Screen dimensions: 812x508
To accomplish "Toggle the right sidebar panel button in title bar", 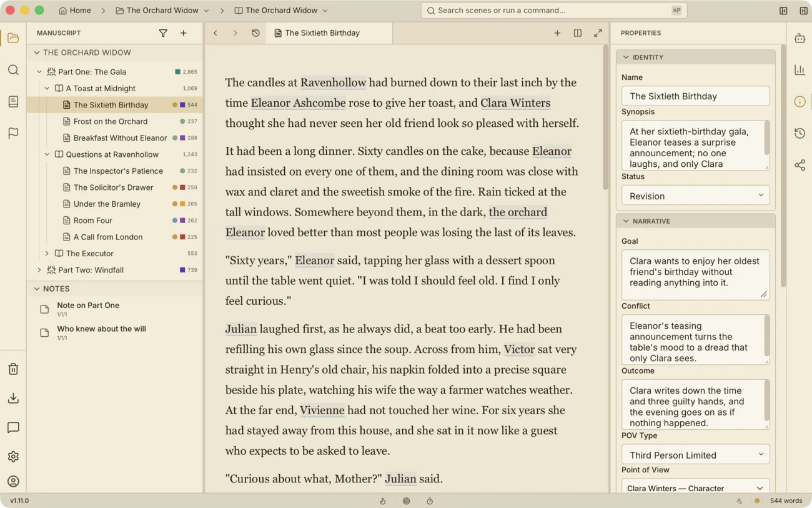I will coord(803,11).
